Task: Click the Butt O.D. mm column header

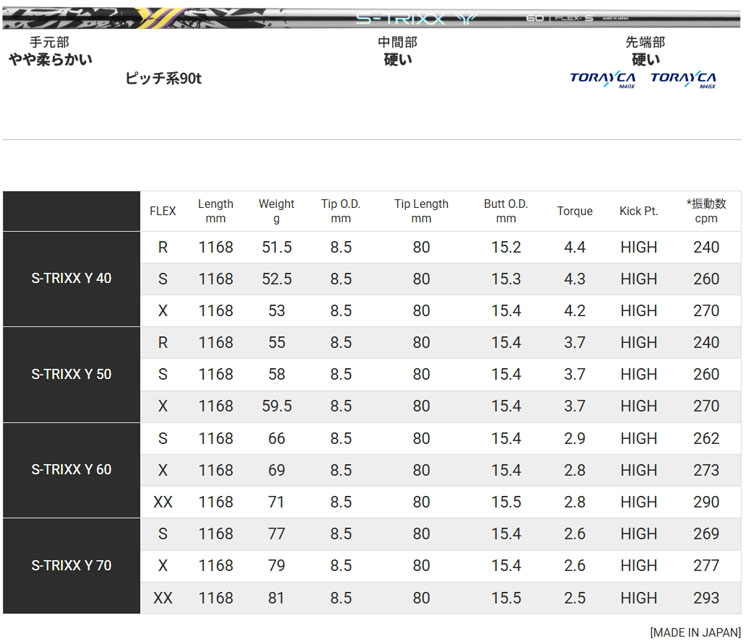Action: click(506, 211)
